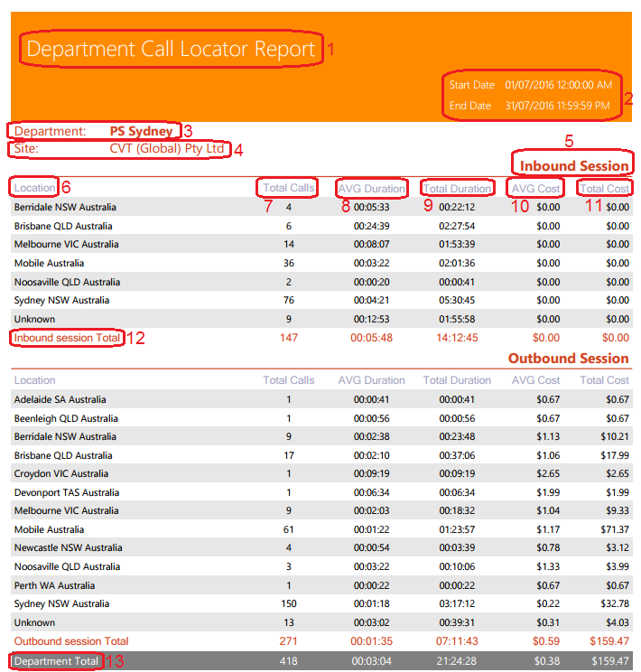Select inbound Melbourne VIC Australia row
This screenshot has width=641, height=672.
(321, 244)
